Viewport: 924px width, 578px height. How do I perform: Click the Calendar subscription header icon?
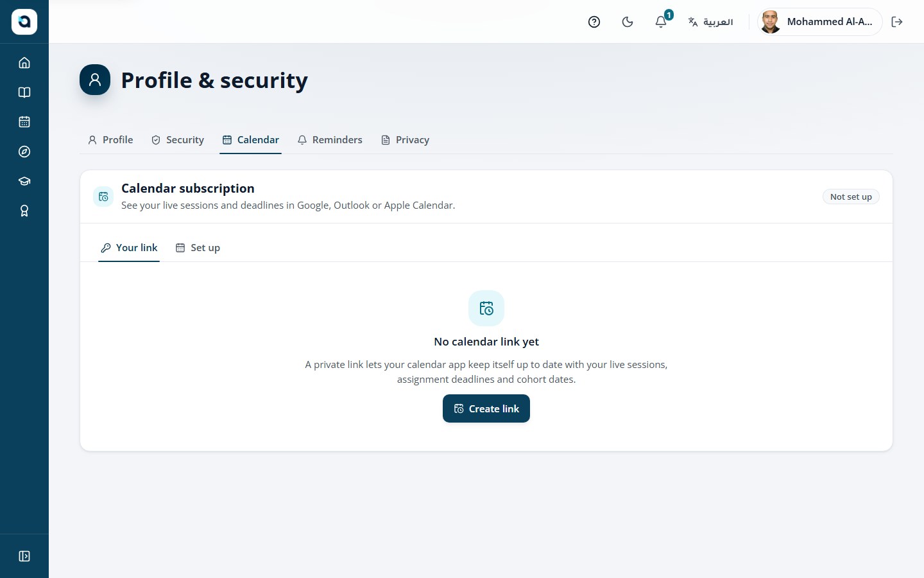point(103,197)
